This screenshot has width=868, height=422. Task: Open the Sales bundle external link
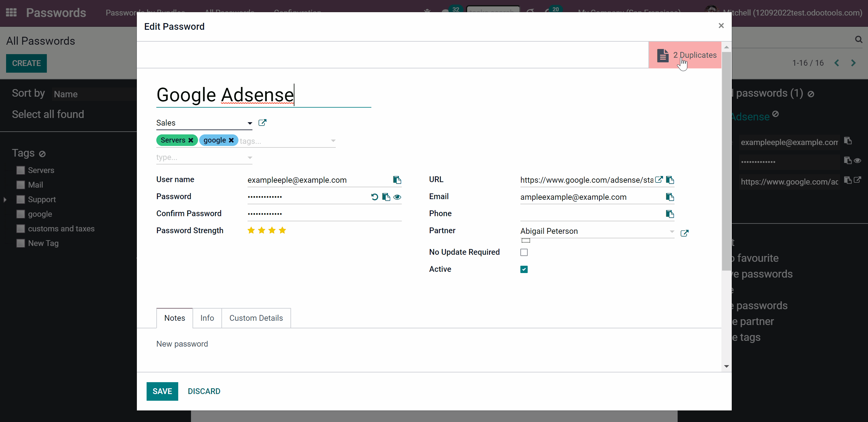[262, 123]
